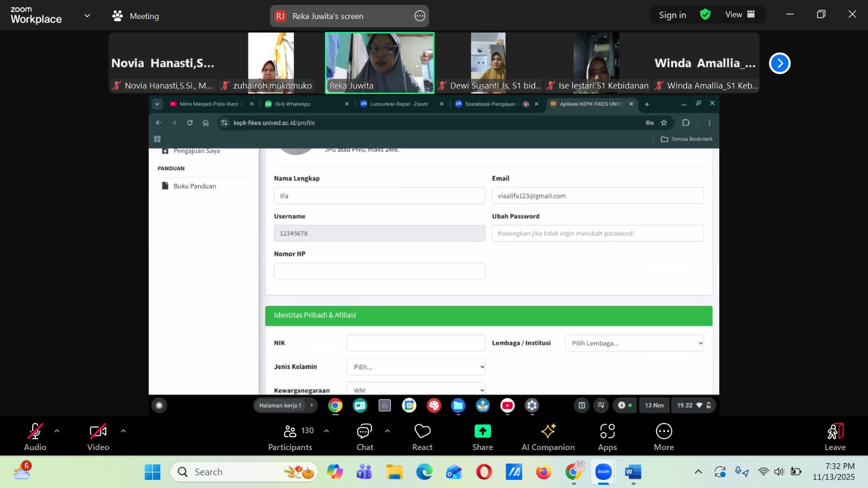Expand video options arrow next to Video
The width and height of the screenshot is (868, 488).
click(x=123, y=431)
